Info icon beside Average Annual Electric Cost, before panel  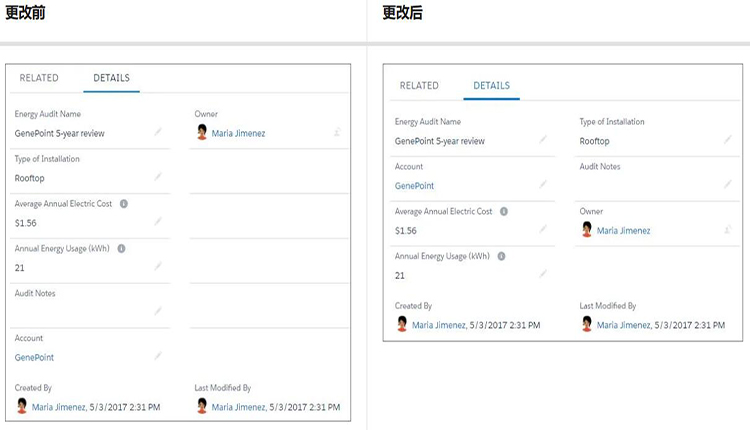coord(124,204)
